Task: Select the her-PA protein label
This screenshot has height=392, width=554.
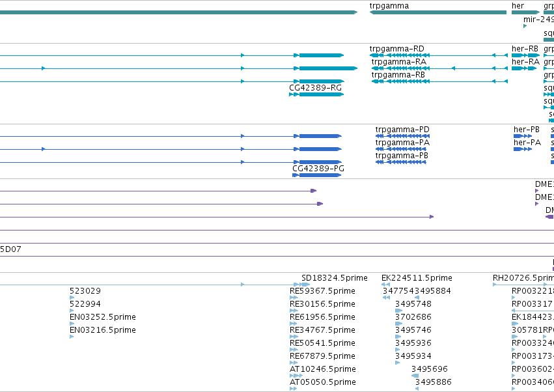Action: point(527,143)
